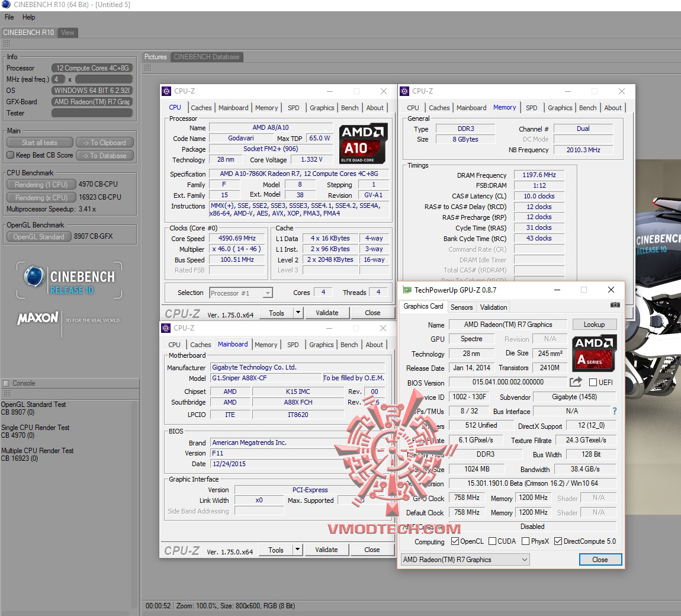
Task: Toggle the UEFI checkbox in GPU-Z
Action: 593,382
